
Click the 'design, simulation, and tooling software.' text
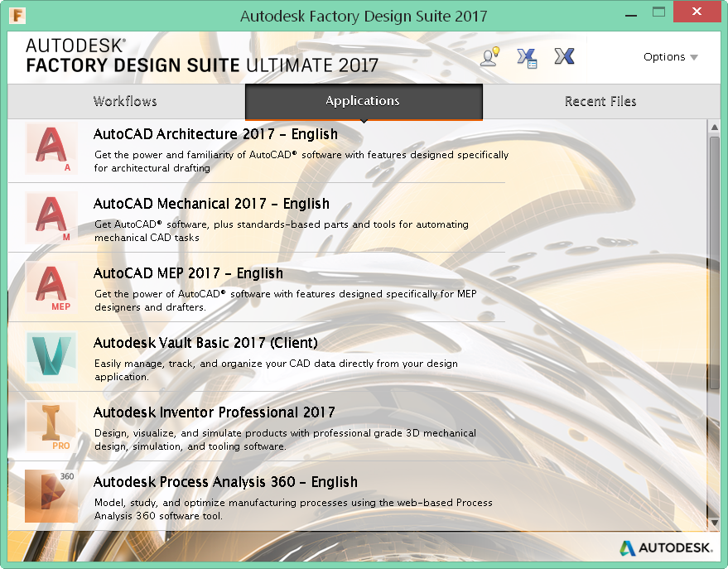[x=190, y=446]
